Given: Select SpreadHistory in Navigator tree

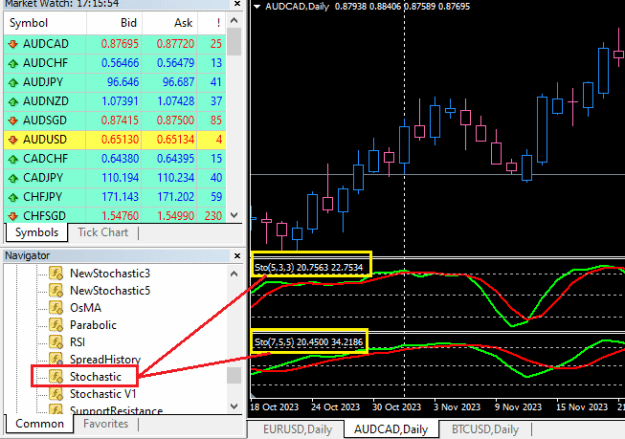Looking at the screenshot, I should pos(105,359).
